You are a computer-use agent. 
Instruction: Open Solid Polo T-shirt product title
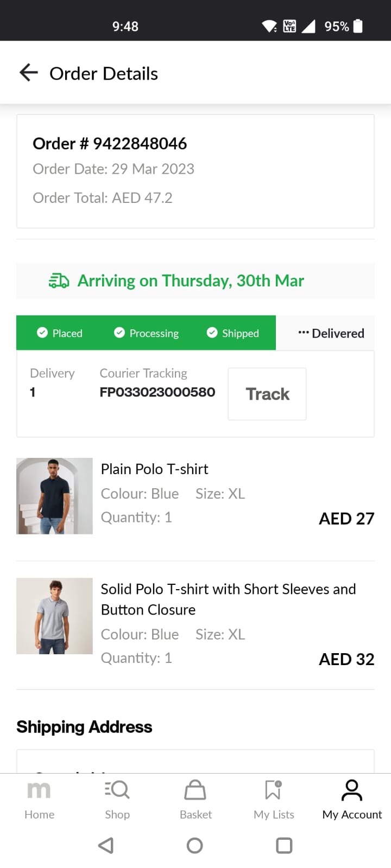click(228, 599)
